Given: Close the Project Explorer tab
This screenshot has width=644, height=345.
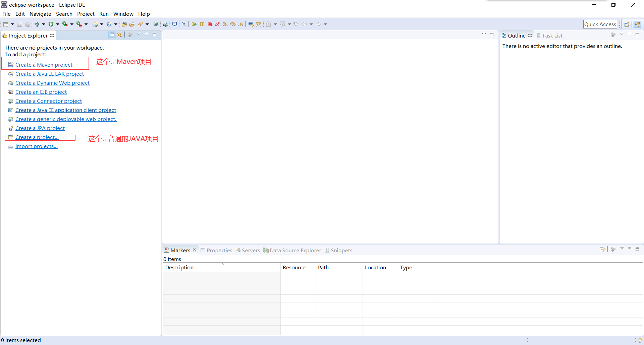Looking at the screenshot, I should (52, 36).
